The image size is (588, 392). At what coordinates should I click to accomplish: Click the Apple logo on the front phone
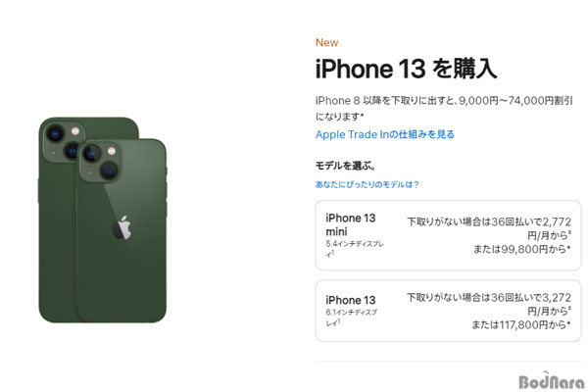click(x=122, y=227)
